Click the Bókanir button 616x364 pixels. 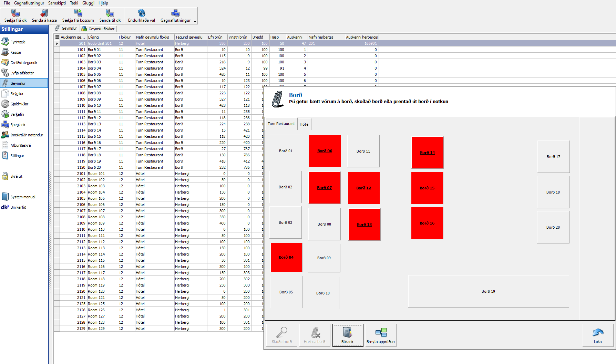[x=348, y=335]
